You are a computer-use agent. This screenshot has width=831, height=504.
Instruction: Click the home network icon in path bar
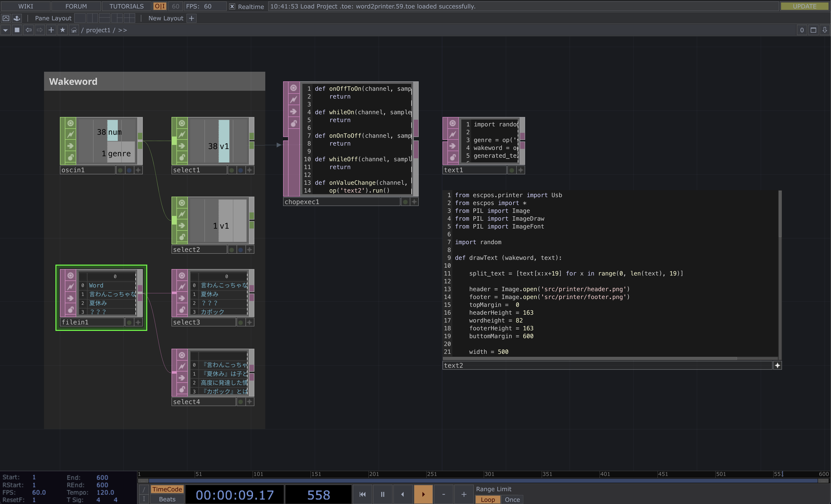coord(74,30)
